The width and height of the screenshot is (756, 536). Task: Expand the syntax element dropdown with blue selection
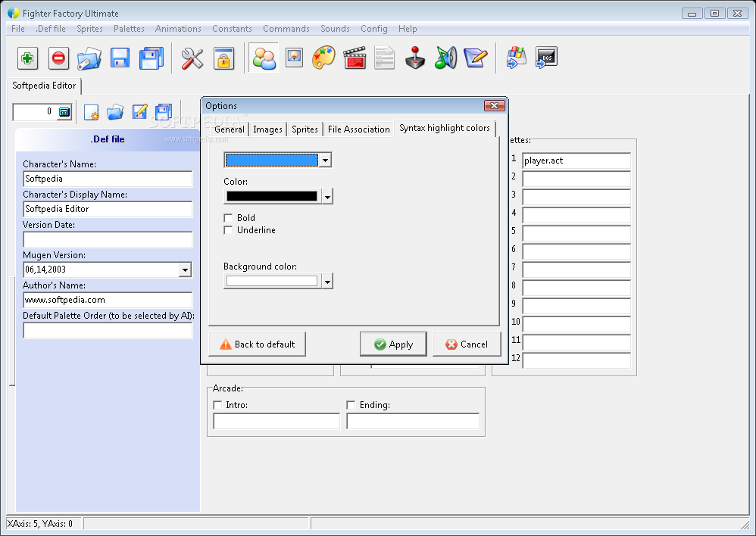point(326,160)
